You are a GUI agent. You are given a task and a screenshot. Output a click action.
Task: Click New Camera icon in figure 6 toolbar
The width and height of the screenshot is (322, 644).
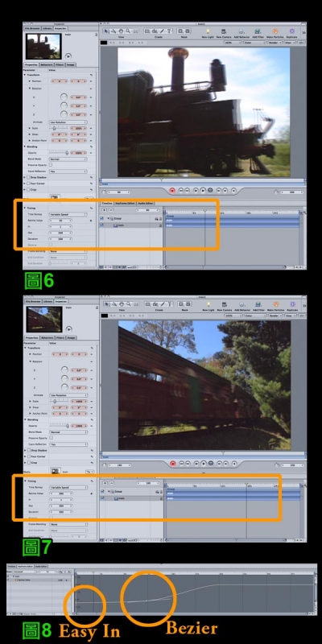click(224, 31)
